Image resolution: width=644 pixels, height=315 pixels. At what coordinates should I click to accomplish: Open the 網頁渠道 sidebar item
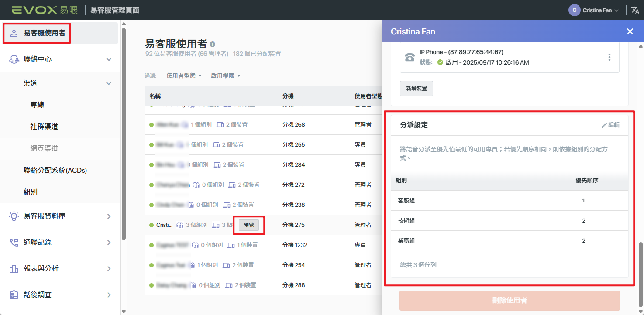(44, 148)
